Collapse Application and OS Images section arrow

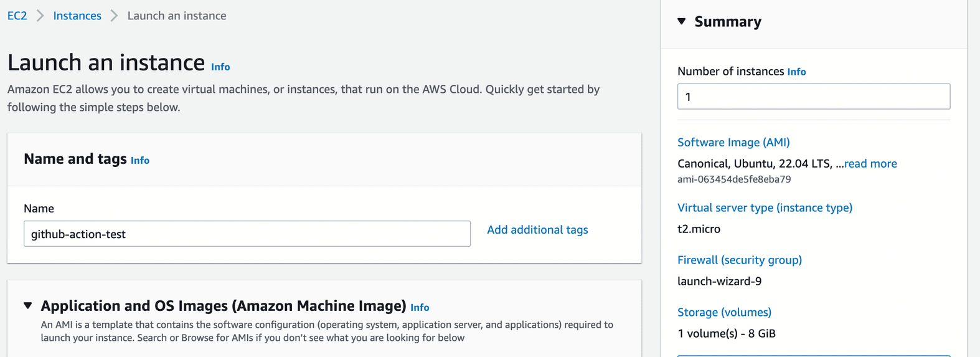28,306
